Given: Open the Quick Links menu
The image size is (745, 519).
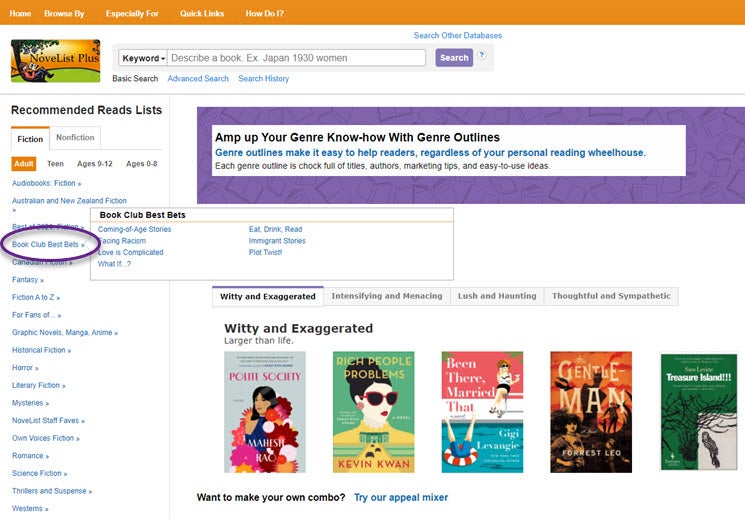Looking at the screenshot, I should point(202,13).
